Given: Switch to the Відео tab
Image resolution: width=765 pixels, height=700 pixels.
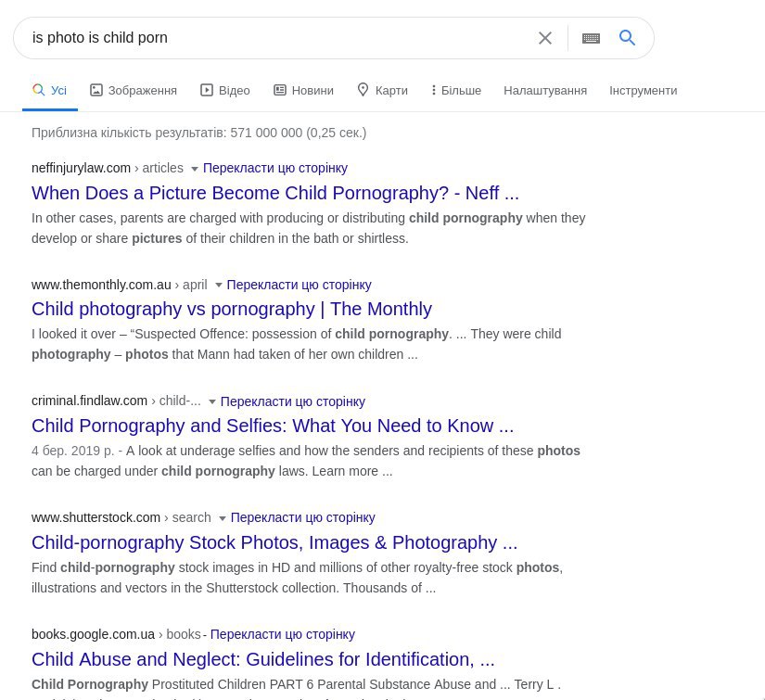Looking at the screenshot, I should click(225, 90).
